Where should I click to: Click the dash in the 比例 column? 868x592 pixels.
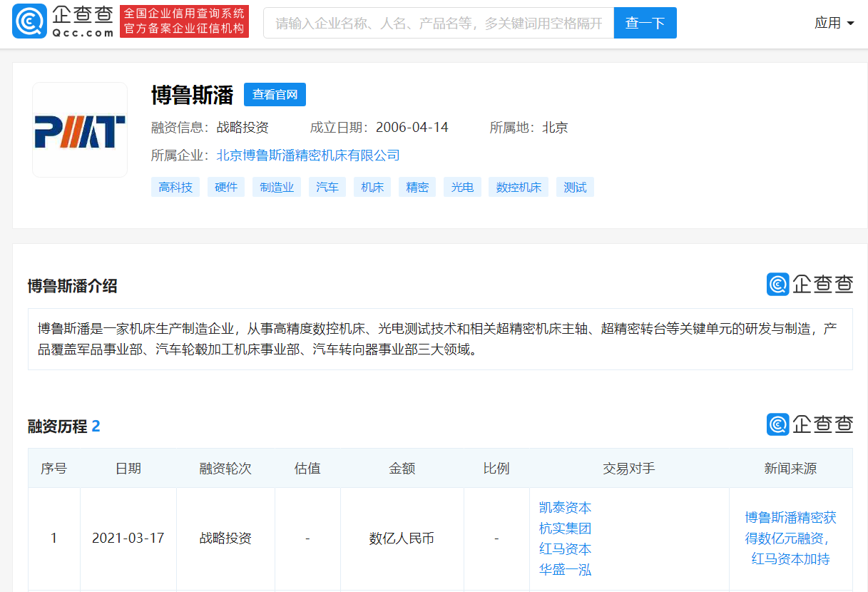(x=496, y=539)
